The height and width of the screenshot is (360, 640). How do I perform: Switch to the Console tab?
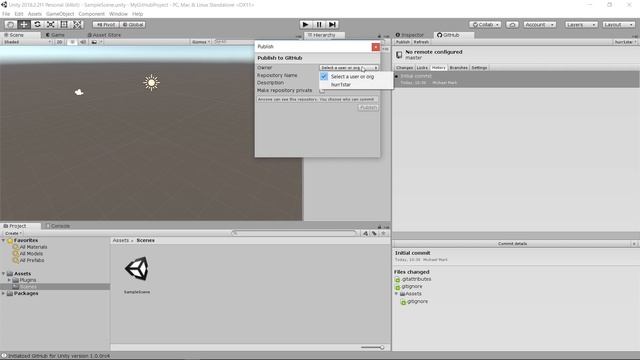58,226
